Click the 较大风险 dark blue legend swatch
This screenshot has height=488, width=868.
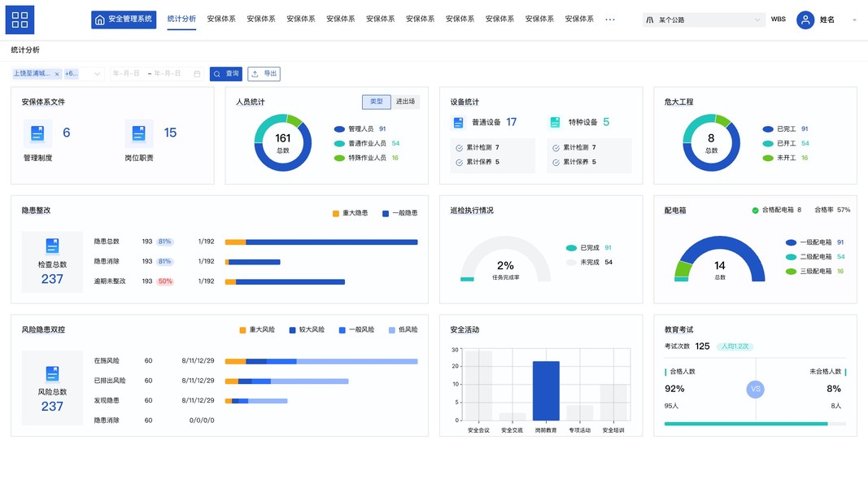pos(292,330)
